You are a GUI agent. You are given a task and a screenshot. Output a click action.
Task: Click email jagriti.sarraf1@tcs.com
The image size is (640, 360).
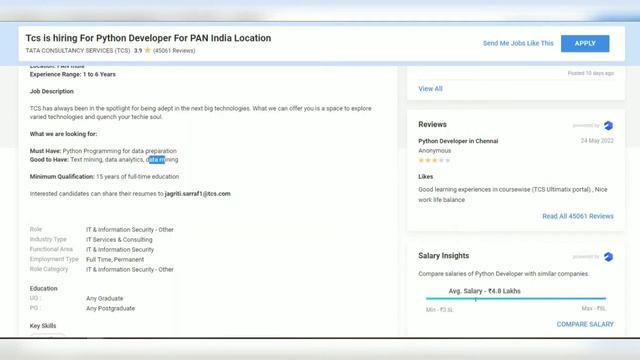pos(198,194)
